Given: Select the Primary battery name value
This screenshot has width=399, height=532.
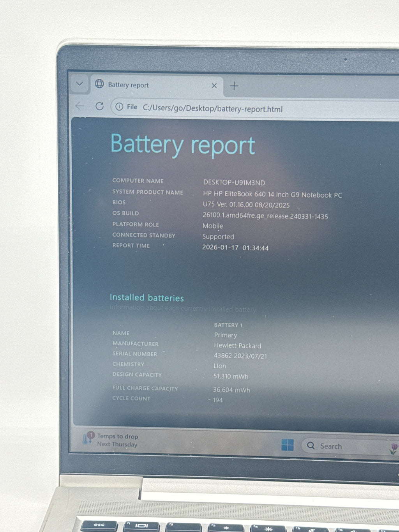Looking at the screenshot, I should pyautogui.click(x=225, y=335).
